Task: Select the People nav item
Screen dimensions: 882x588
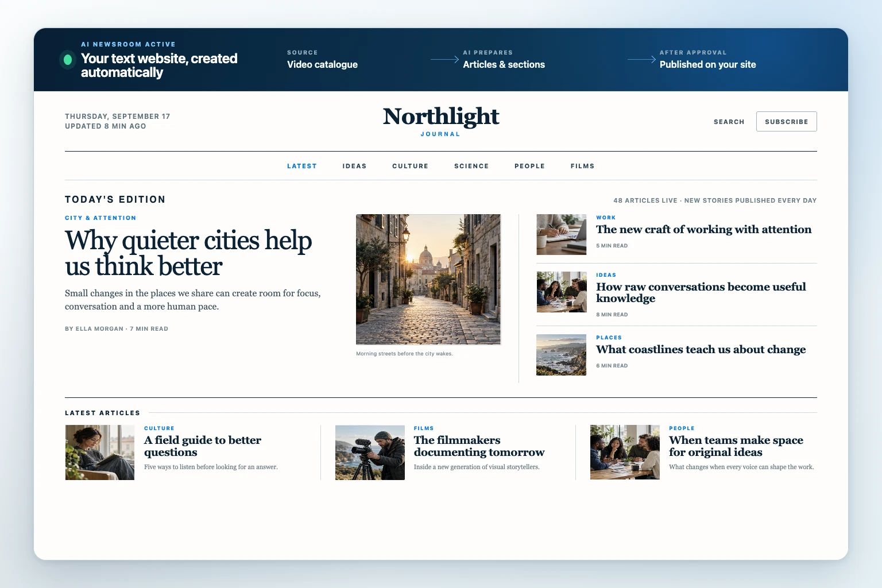Action: [x=529, y=166]
